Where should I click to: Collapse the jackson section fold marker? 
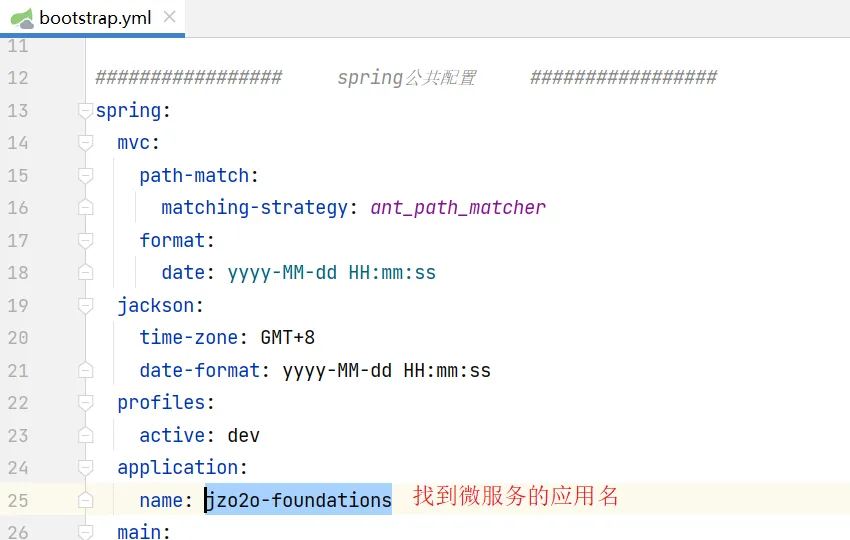pos(85,306)
